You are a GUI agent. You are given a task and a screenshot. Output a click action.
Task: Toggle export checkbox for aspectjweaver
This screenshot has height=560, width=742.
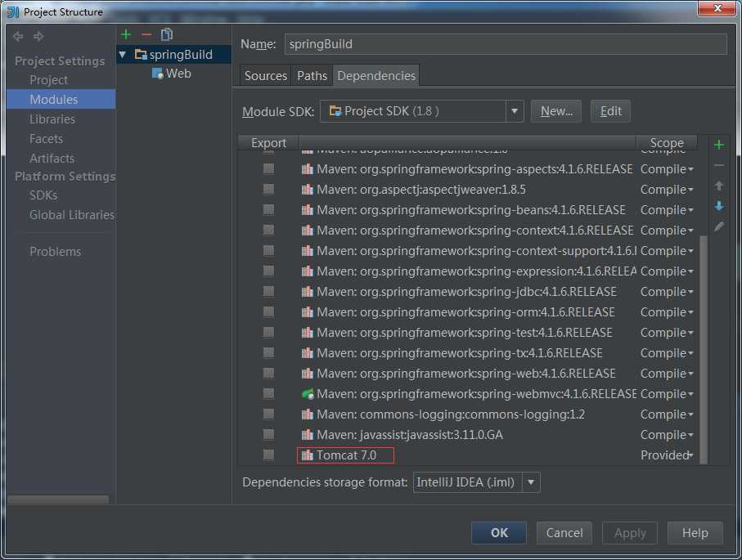pyautogui.click(x=269, y=189)
